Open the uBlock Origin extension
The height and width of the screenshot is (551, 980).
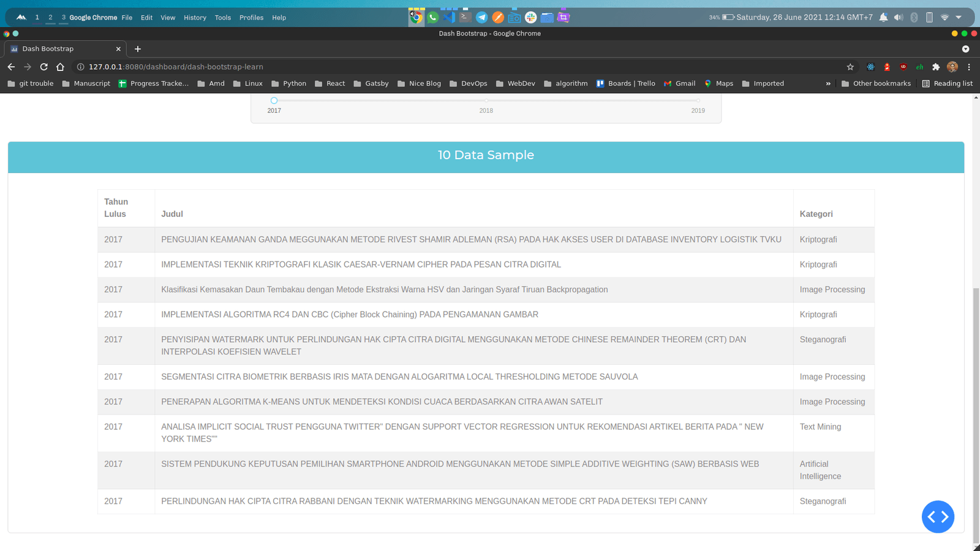(903, 67)
